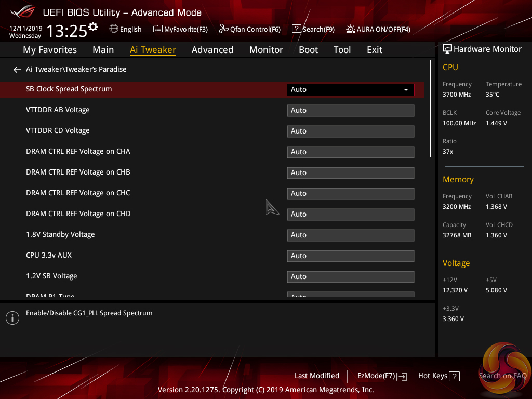This screenshot has height=399, width=532.
Task: Click the back arrow beside Tweaker's Paradise
Action: (x=17, y=69)
